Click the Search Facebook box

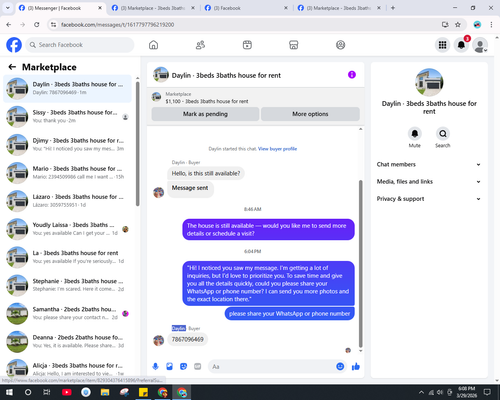[x=80, y=45]
